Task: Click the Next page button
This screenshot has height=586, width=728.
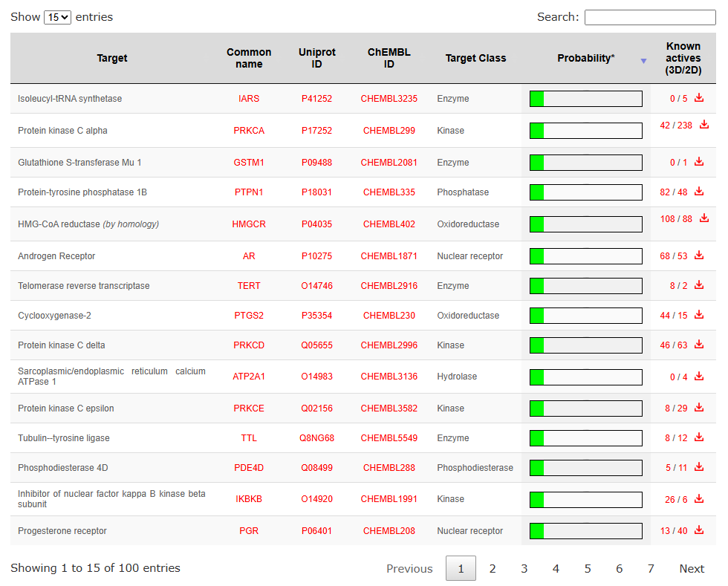Action: point(691,568)
